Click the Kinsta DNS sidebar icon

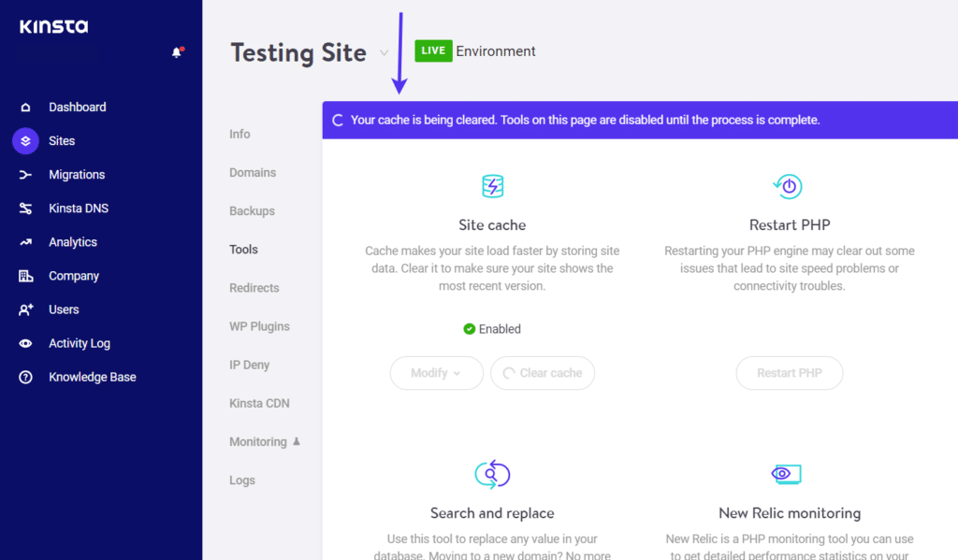[23, 208]
